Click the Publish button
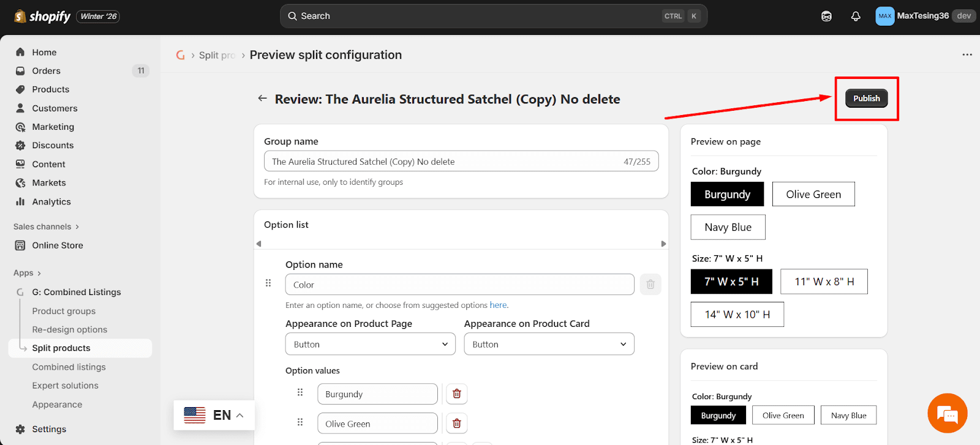The height and width of the screenshot is (445, 980). click(866, 98)
